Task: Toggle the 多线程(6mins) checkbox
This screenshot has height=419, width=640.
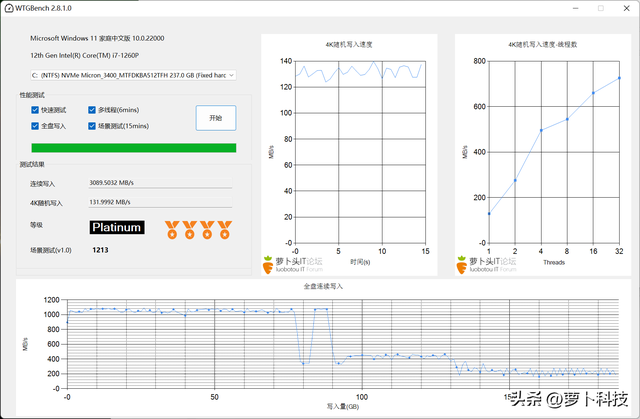Action: [x=92, y=110]
